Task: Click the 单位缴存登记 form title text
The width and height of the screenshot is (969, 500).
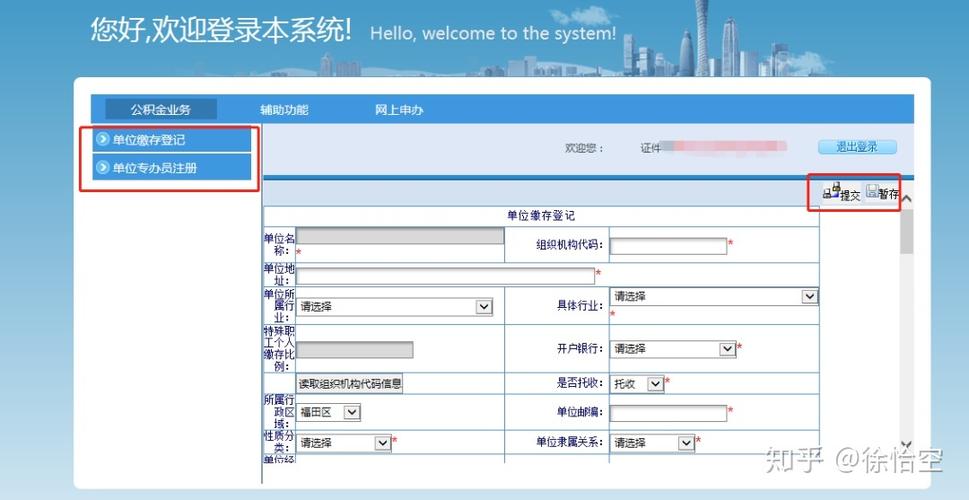Action: pyautogui.click(x=541, y=216)
